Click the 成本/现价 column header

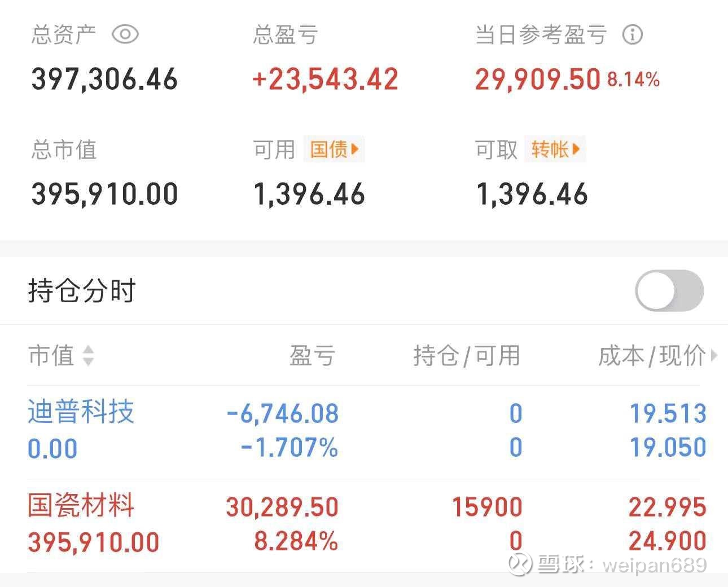(651, 356)
